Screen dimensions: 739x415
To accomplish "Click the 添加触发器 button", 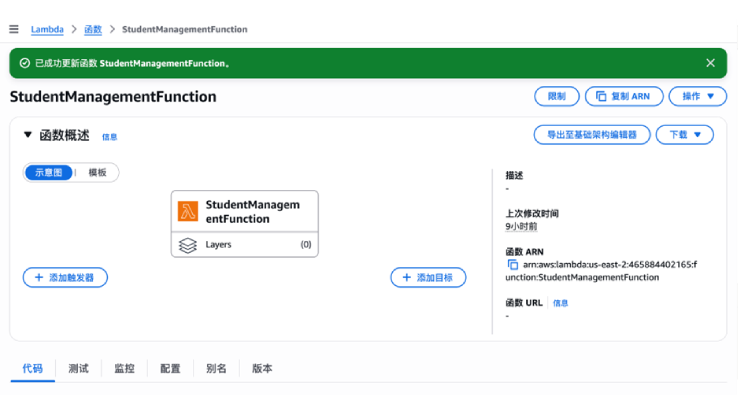I will click(65, 277).
